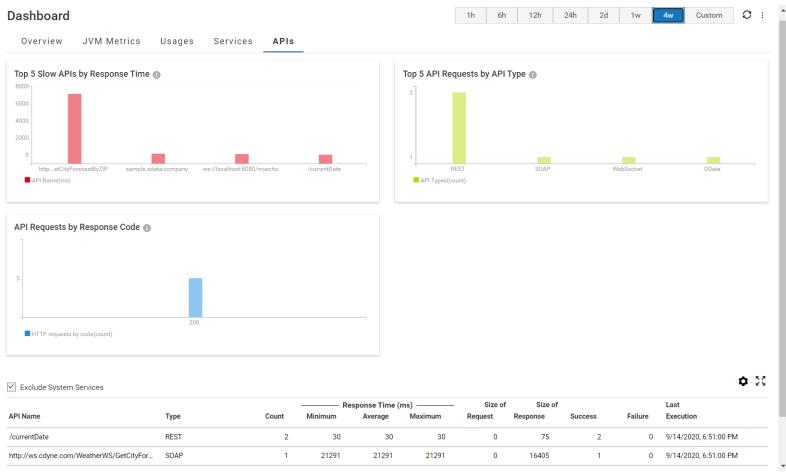
Task: Switch to the JVM Metrics tab
Action: (x=111, y=41)
